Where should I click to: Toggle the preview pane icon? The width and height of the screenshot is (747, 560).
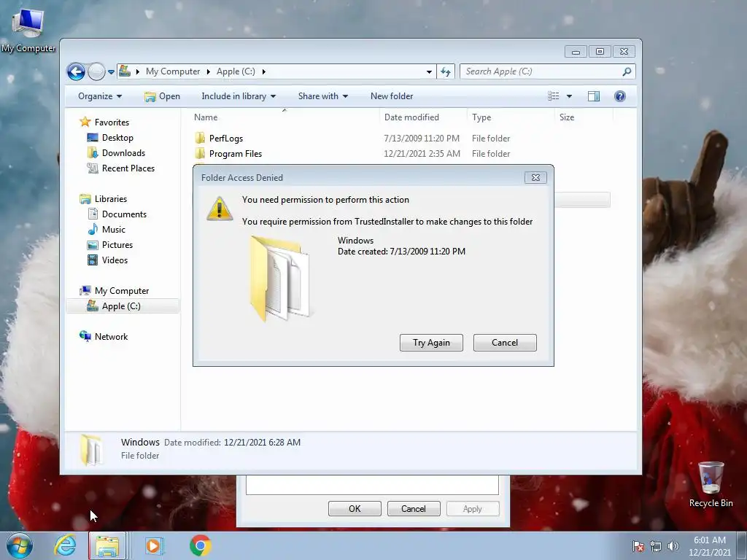pos(594,96)
